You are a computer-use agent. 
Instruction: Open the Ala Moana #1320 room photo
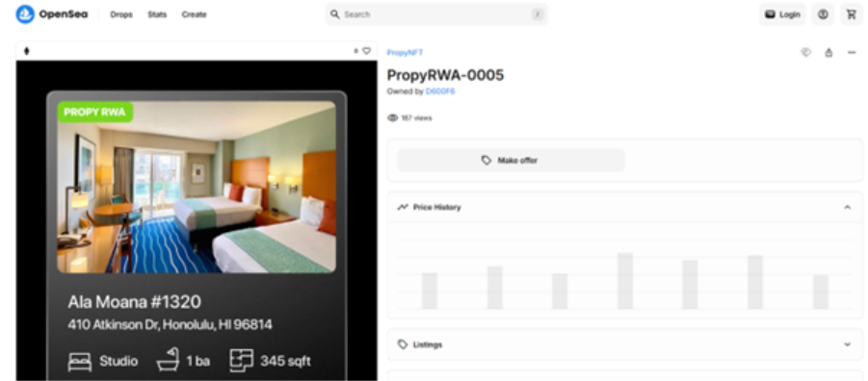[197, 187]
